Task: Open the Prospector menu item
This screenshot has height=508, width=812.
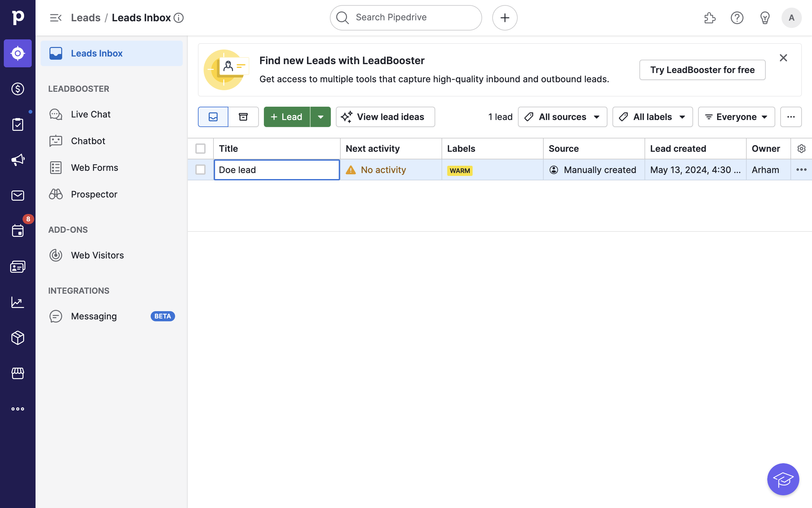Action: pyautogui.click(x=111, y=194)
